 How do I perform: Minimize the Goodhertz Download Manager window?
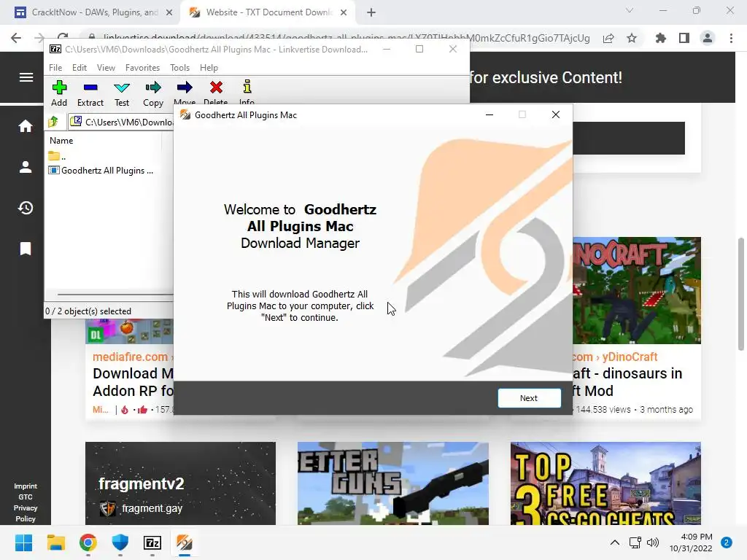(x=489, y=114)
